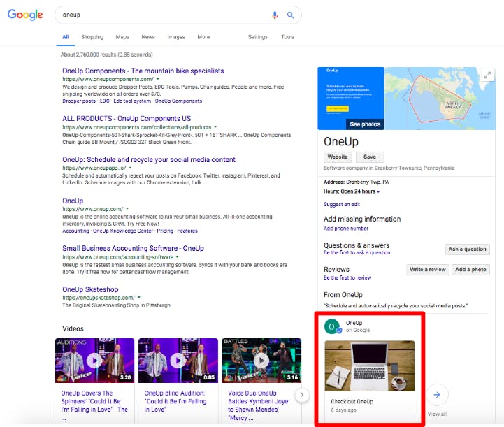Screen dimensions: 504x427
Task: Open the Tools options
Action: pos(287,37)
